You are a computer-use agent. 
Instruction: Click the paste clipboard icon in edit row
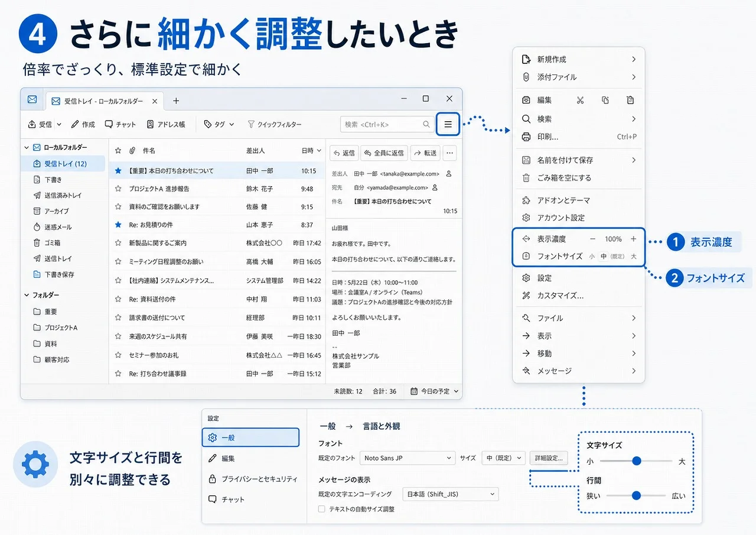631,100
